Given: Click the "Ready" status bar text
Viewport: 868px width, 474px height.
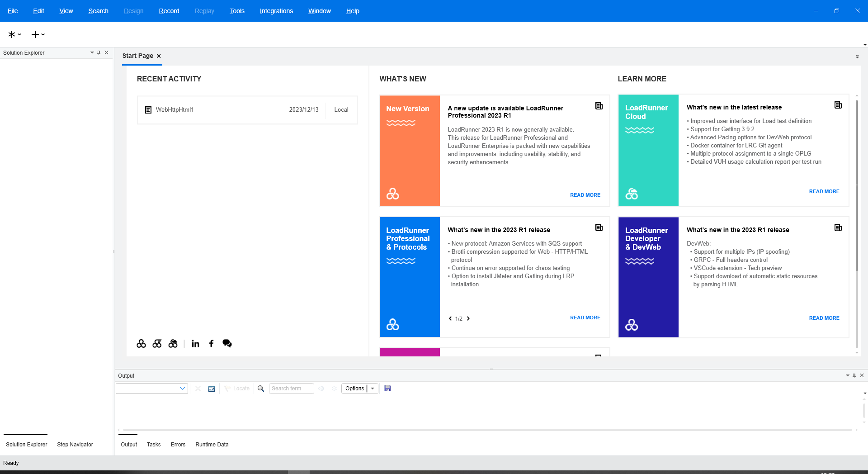Looking at the screenshot, I should click(11, 463).
